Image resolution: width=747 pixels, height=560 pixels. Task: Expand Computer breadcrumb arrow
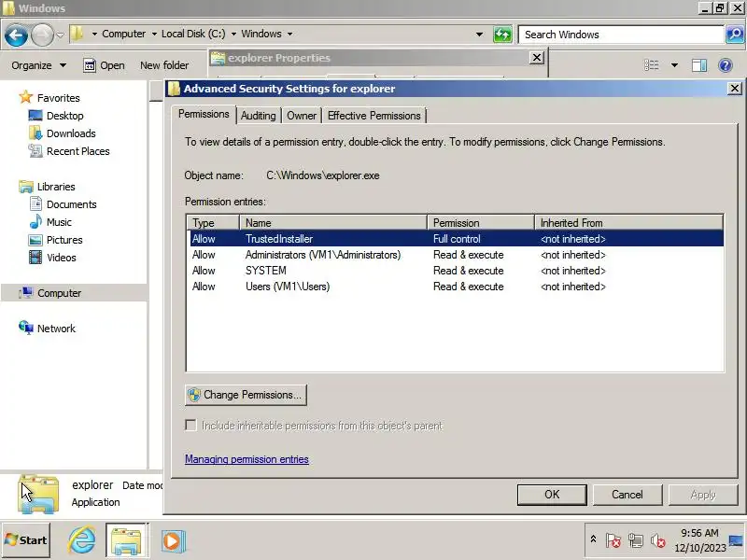pyautogui.click(x=154, y=34)
